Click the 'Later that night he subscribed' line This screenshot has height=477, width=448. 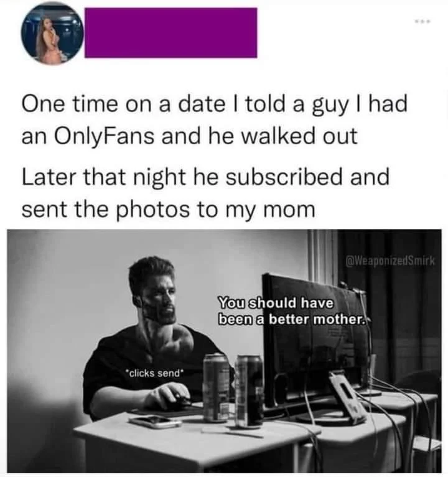(x=206, y=177)
